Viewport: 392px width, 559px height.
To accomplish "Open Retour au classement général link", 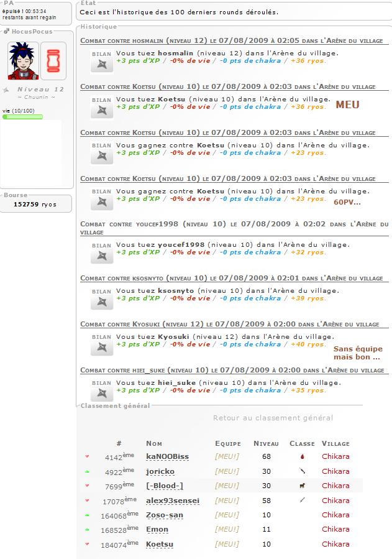I will click(273, 418).
